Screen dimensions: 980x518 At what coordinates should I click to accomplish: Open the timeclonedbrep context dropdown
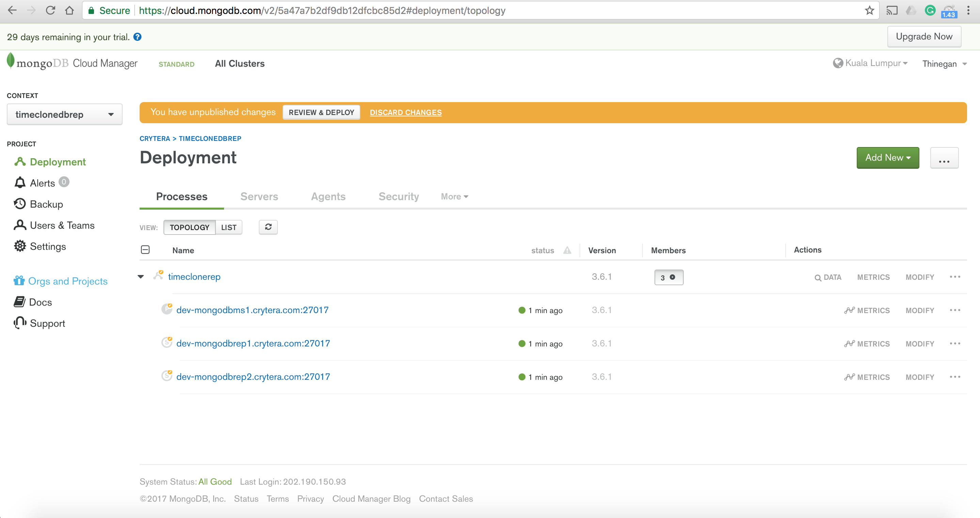point(64,114)
